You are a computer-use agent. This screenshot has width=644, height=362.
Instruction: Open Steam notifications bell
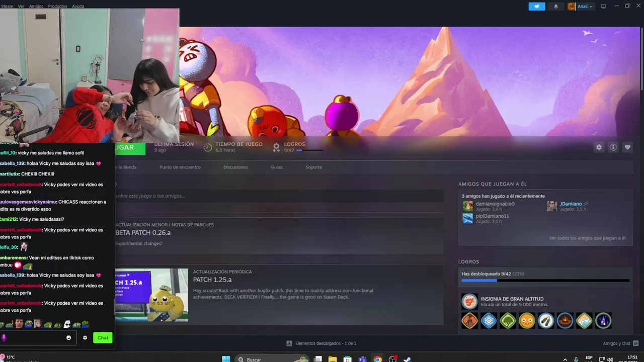[556, 7]
